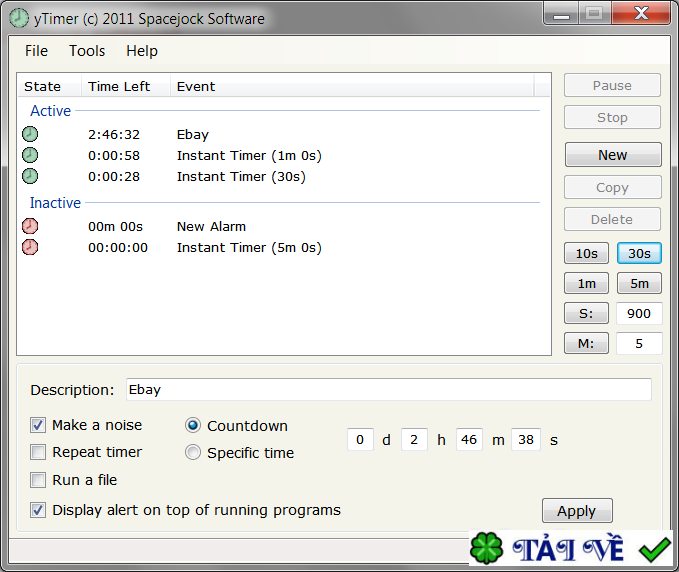This screenshot has width=679, height=572.
Task: Collapse the Inactive group header
Action: click(x=55, y=203)
